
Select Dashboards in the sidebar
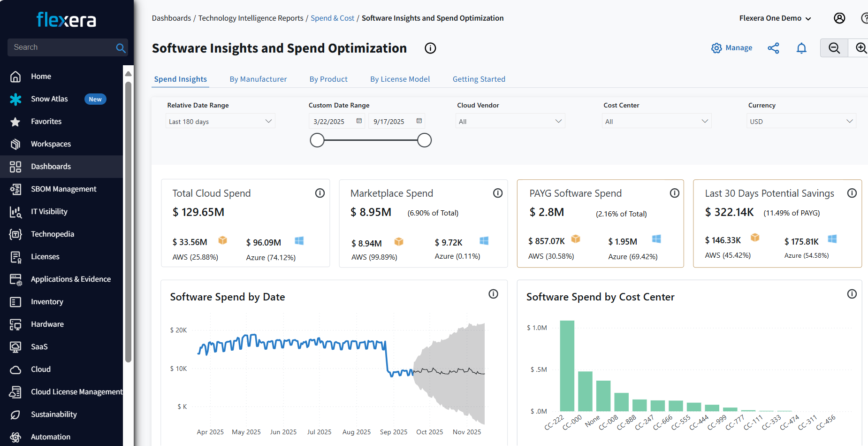61,167
